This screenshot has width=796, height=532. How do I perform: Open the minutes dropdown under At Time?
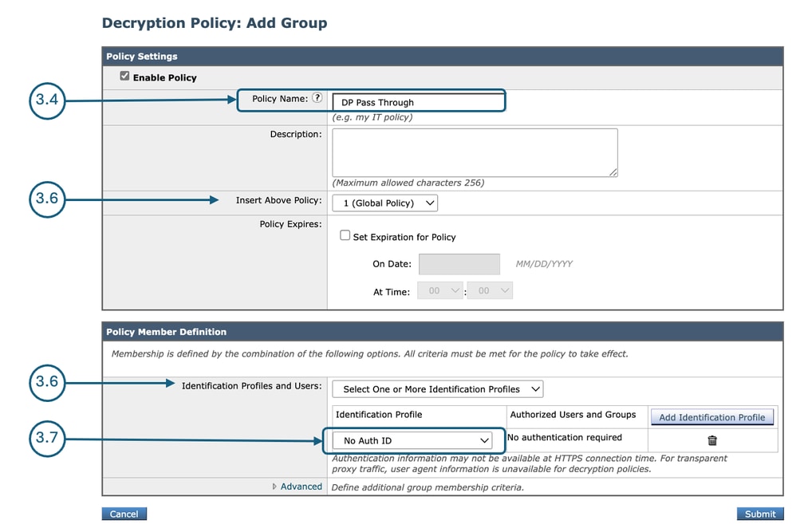pyautogui.click(x=490, y=290)
